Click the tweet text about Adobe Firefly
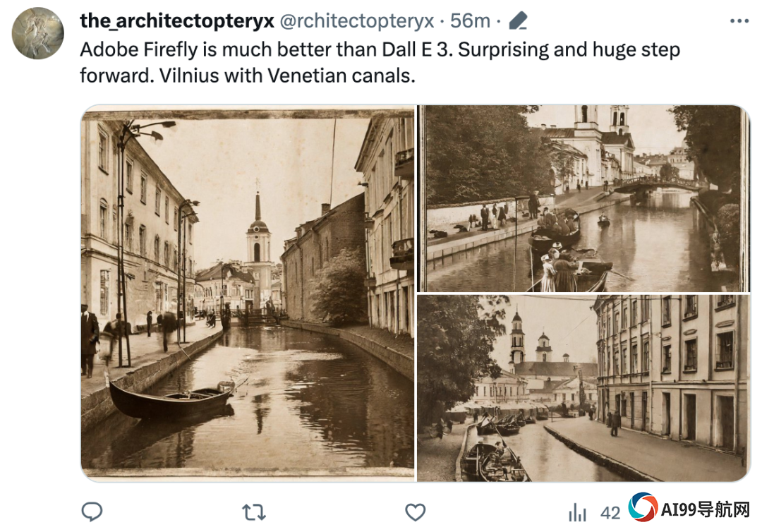This screenshot has width=762, height=532. pyautogui.click(x=380, y=63)
